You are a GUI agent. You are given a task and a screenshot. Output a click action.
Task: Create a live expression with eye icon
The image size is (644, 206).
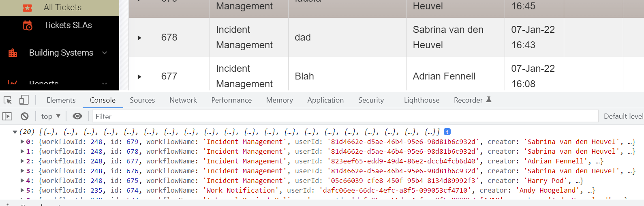[x=77, y=116]
